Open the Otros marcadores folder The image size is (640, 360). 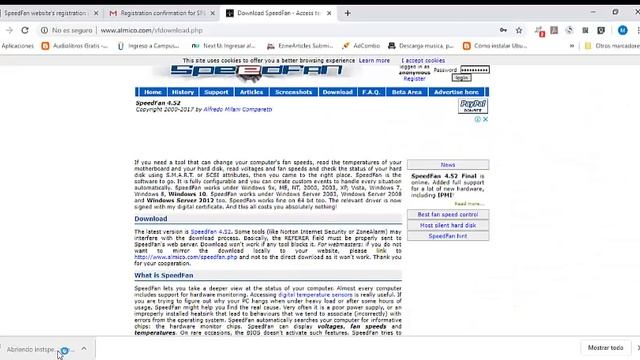(612, 46)
